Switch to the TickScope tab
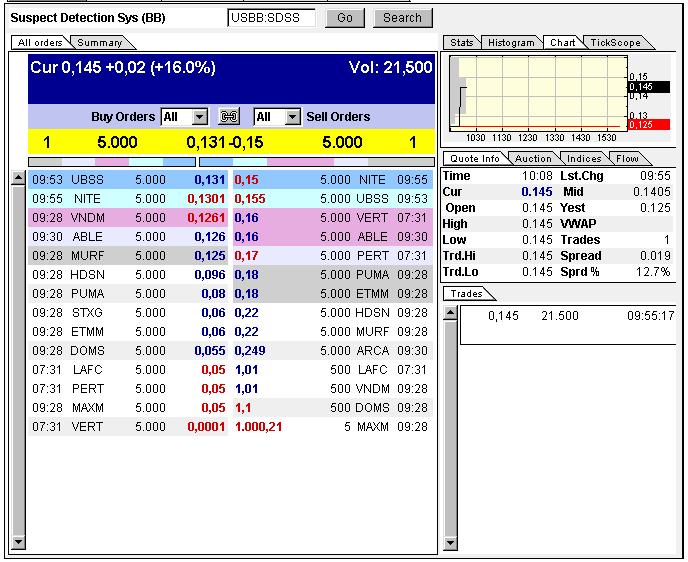Viewport: 688px width, 562px height. click(616, 43)
